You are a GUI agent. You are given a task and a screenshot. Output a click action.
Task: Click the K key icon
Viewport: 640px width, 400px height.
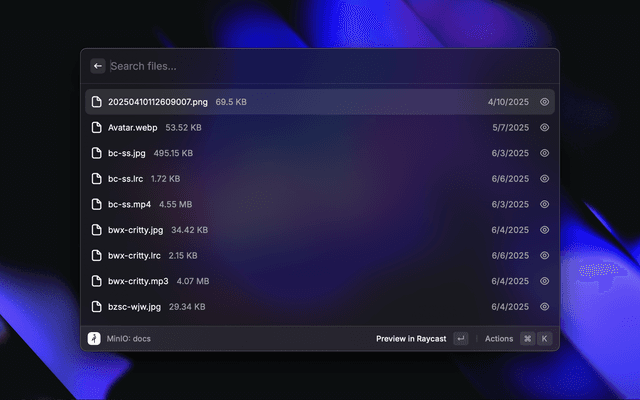coord(545,339)
